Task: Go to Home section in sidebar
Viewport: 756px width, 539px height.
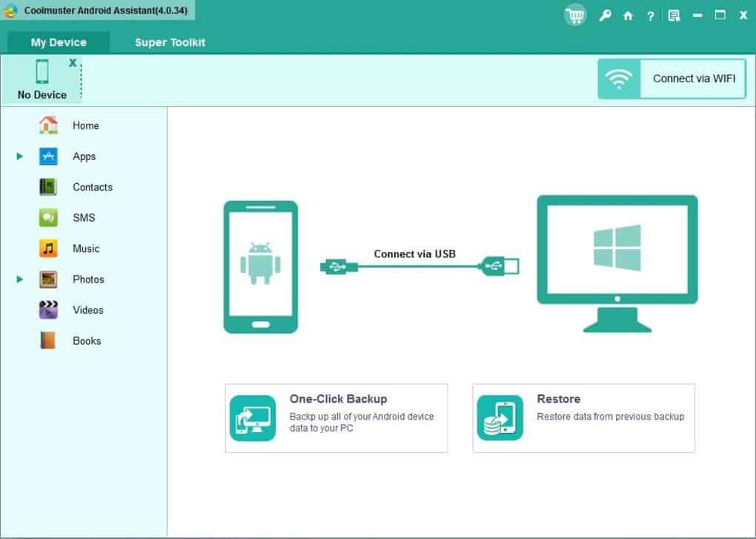Action: point(85,125)
